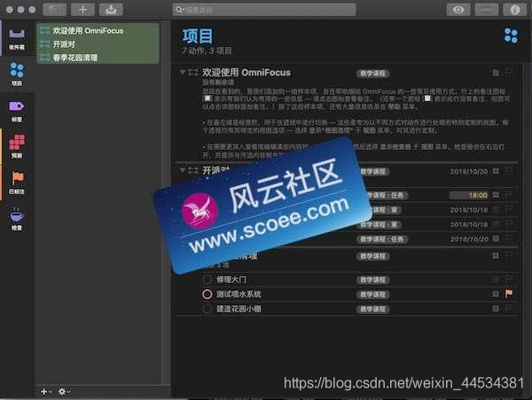Open the Forecast perspective with red squares

click(17, 146)
